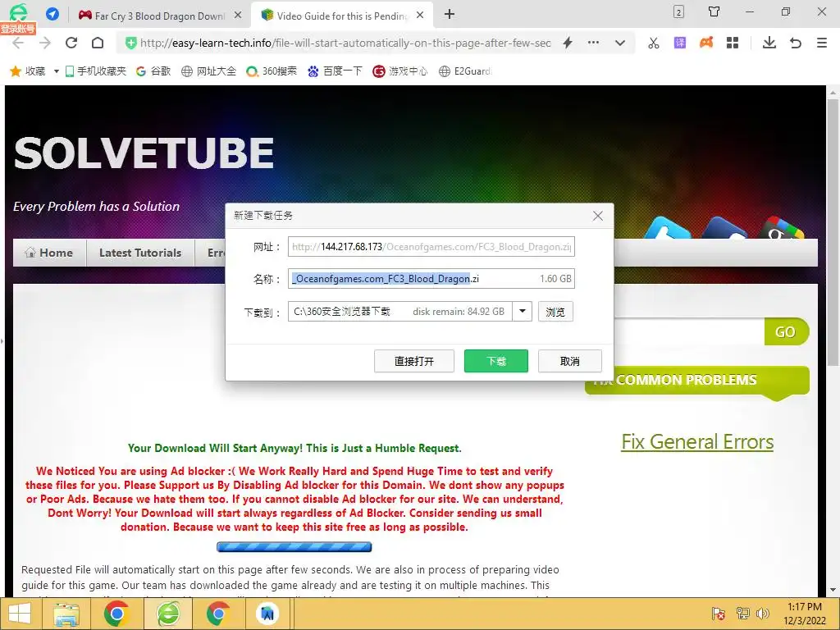Click the 直接打开 open directly button
This screenshot has width=840, height=630.
pos(414,361)
